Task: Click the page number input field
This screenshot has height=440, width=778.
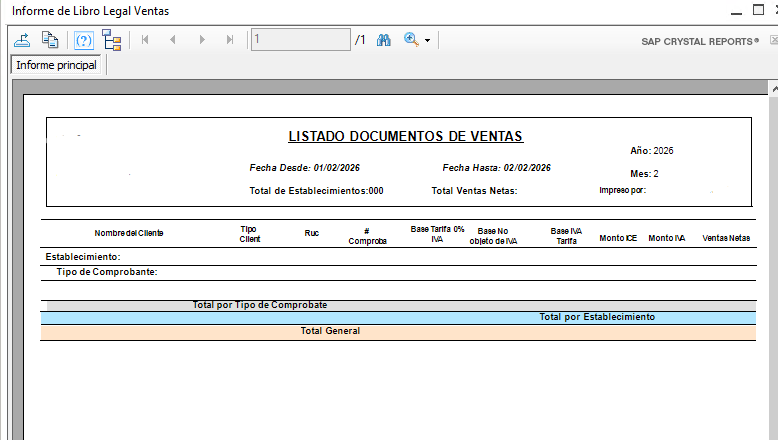Action: (299, 40)
